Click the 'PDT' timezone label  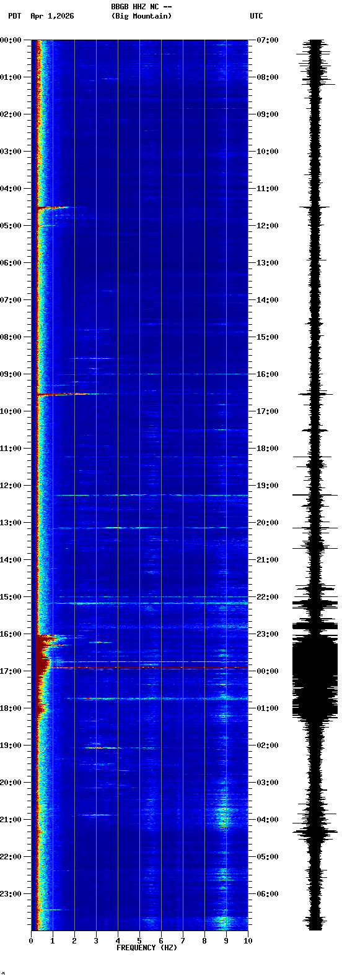[14, 16]
